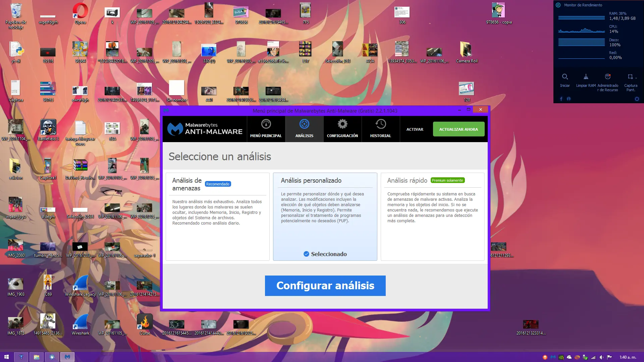The height and width of the screenshot is (362, 644).
Task: Select the Wireshark desktop shortcut
Action: coord(80,324)
